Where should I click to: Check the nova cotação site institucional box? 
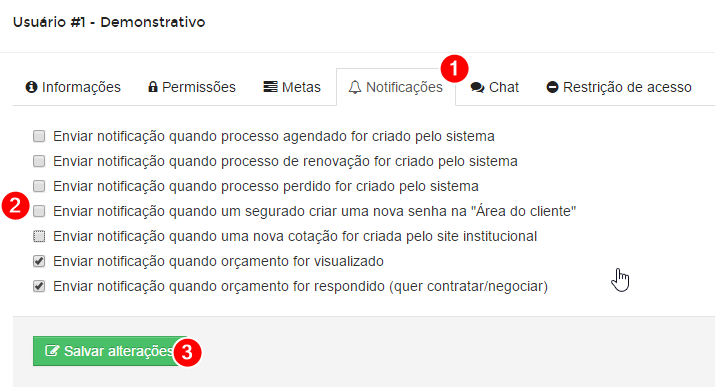[x=39, y=237]
